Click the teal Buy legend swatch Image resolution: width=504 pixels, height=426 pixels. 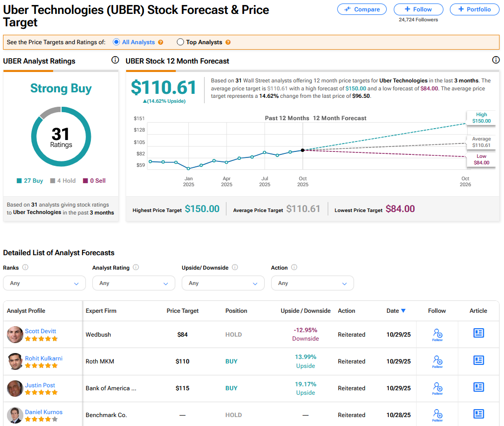[x=19, y=181]
